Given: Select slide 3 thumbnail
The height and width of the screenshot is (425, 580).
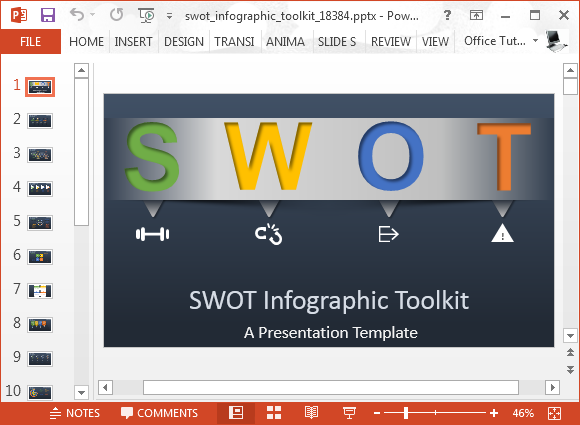Looking at the screenshot, I should [40, 155].
